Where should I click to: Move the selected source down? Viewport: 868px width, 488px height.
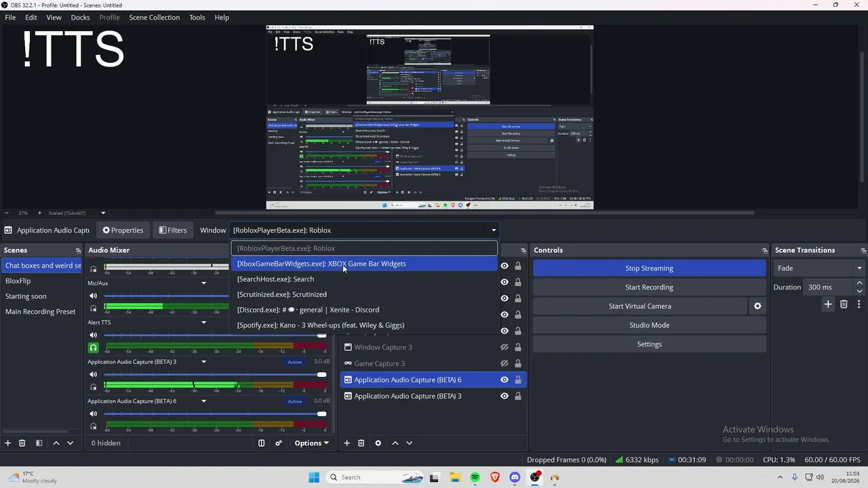409,443
